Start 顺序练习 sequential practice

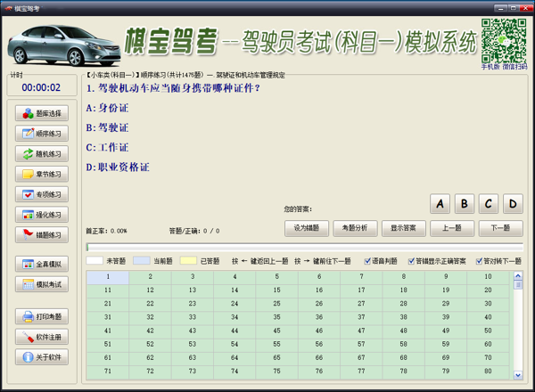41,134
